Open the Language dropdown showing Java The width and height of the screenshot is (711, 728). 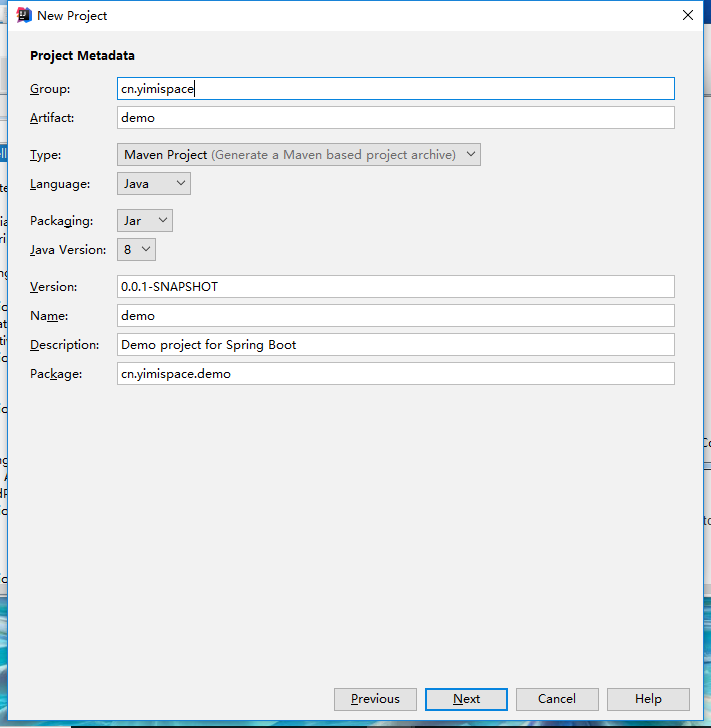(x=154, y=184)
